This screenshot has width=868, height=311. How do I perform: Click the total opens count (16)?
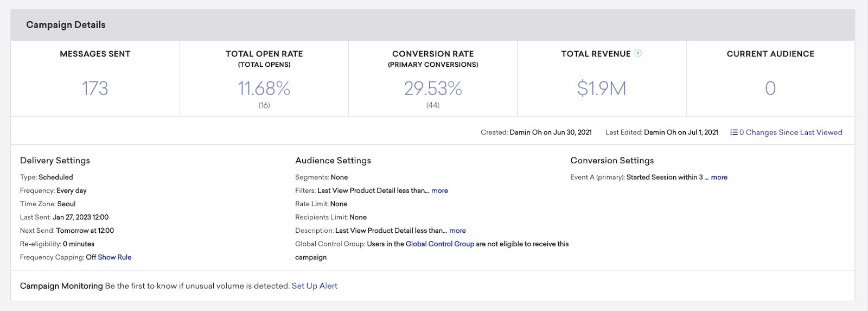[x=264, y=105]
